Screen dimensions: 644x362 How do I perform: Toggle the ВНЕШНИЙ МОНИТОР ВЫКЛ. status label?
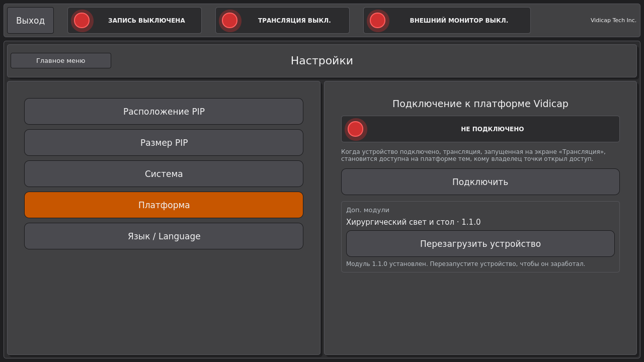coord(459,21)
